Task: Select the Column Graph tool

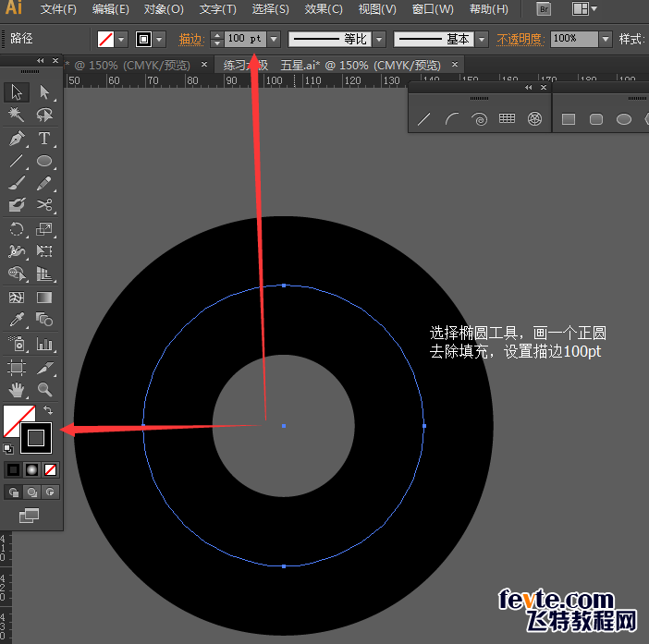Action: click(44, 344)
